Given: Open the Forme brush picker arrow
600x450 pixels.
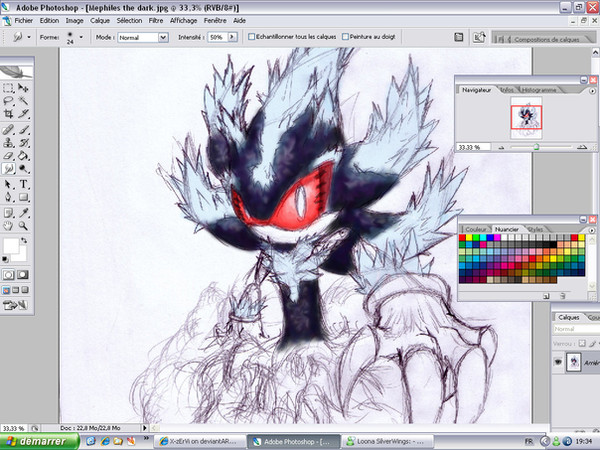Looking at the screenshot, I should click(81, 37).
